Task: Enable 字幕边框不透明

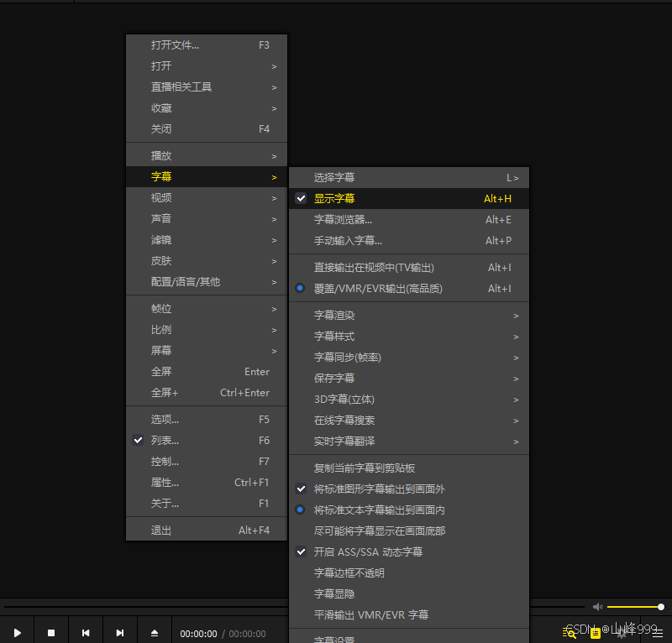Action: (x=409, y=572)
